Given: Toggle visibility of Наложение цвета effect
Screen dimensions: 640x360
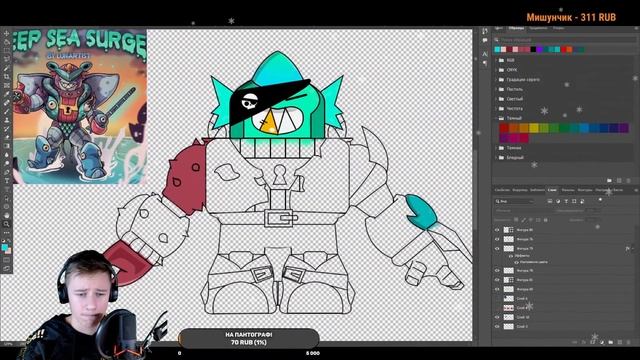Looking at the screenshot, I should pyautogui.click(x=516, y=262).
